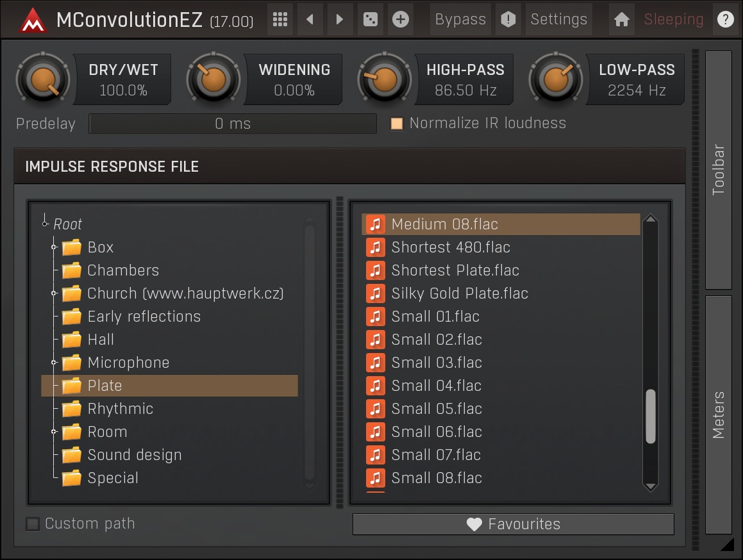The height and width of the screenshot is (560, 743).
Task: Open help question mark icon
Action: coord(725,19)
